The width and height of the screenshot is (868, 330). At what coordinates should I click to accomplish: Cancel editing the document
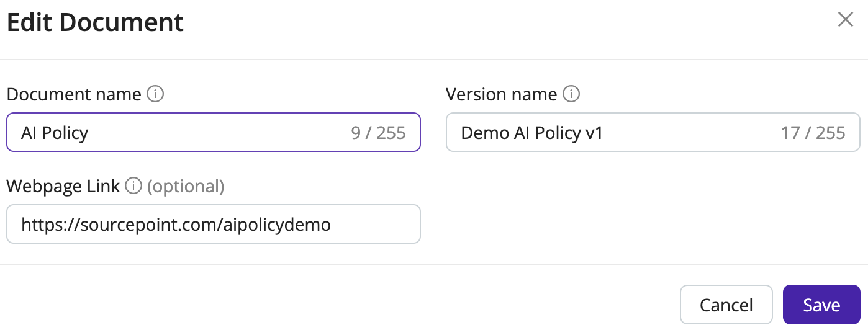pos(726,305)
